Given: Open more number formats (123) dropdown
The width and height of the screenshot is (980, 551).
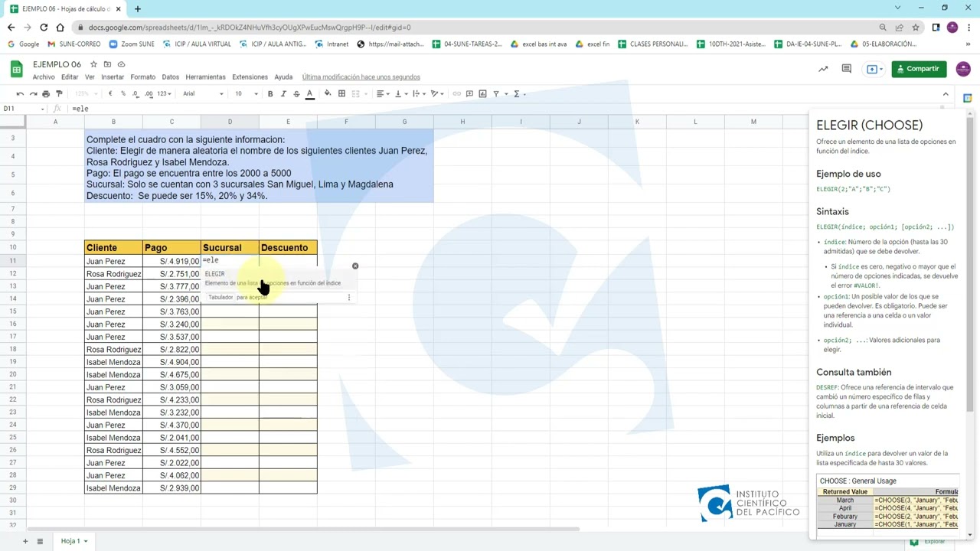Looking at the screenshot, I should tap(164, 94).
